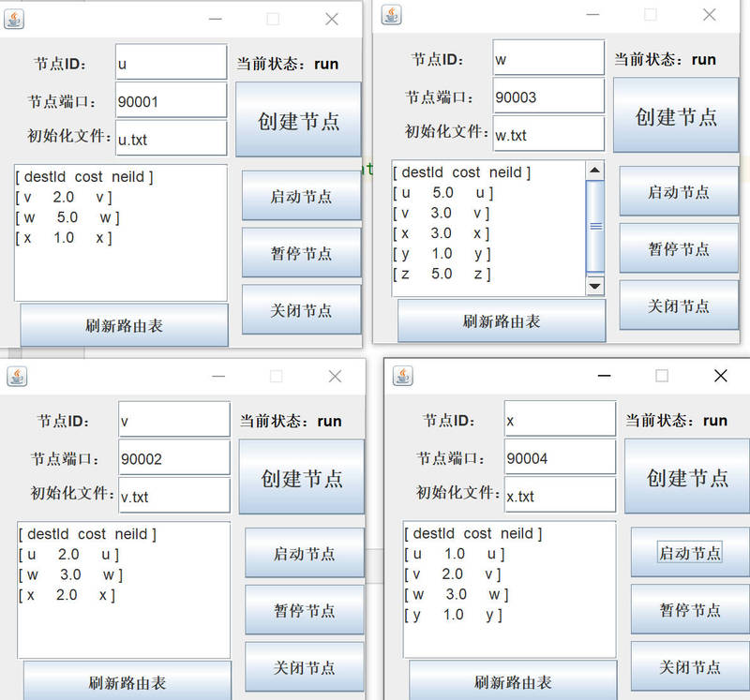
Task: Click row 'w 3.0 w' in node v table
Action: click(71, 574)
